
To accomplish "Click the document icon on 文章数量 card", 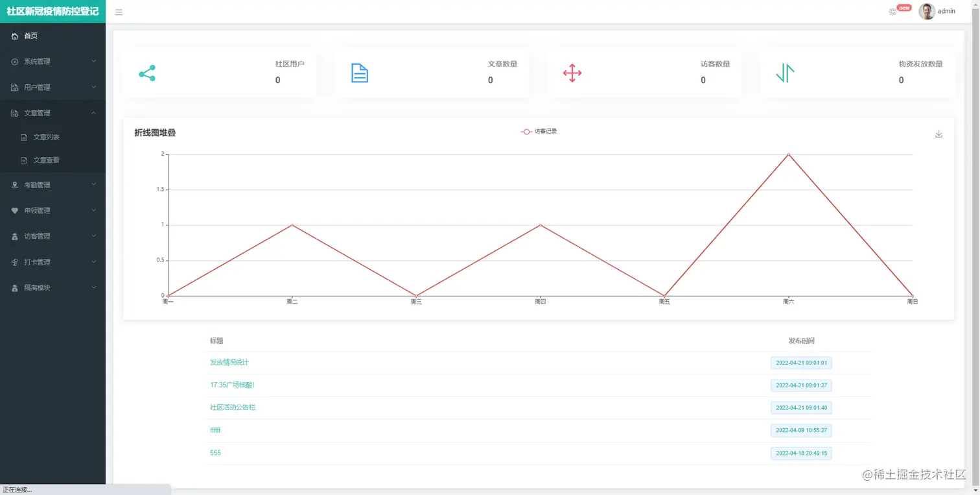I will click(360, 73).
